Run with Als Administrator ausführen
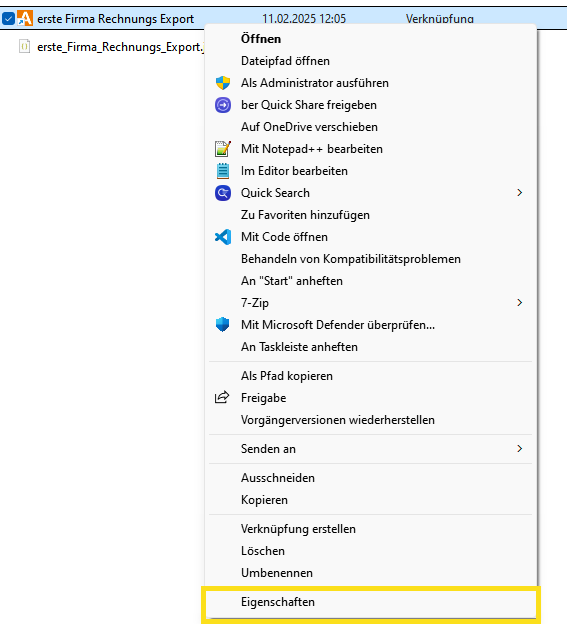Screen dimensions: 567x624 370,83
